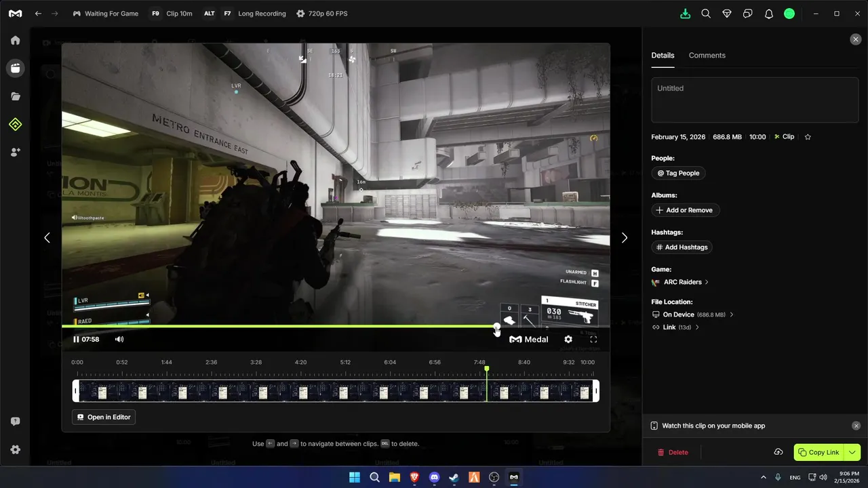Open File Explorer from the taskbar
Image resolution: width=868 pixels, height=488 pixels.
[395, 477]
